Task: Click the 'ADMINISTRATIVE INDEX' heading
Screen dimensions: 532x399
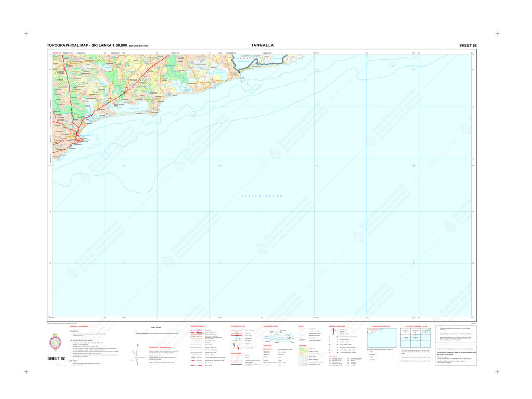Action: pyautogui.click(x=381, y=326)
